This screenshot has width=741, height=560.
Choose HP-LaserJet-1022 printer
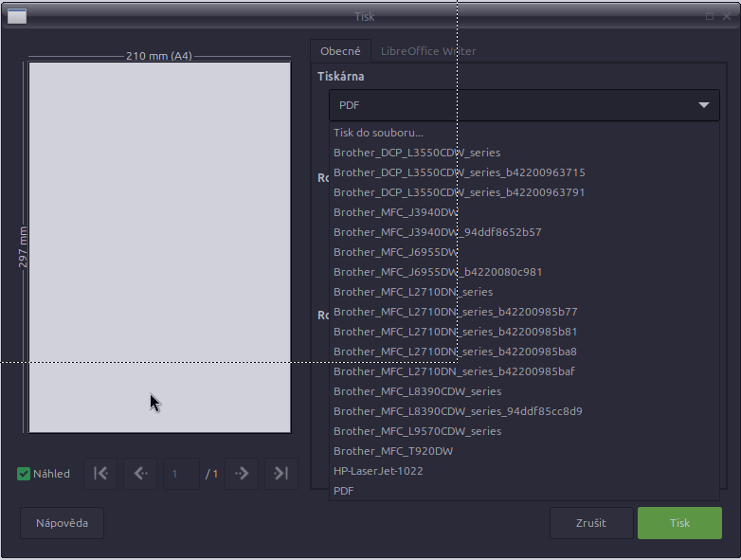tap(378, 471)
